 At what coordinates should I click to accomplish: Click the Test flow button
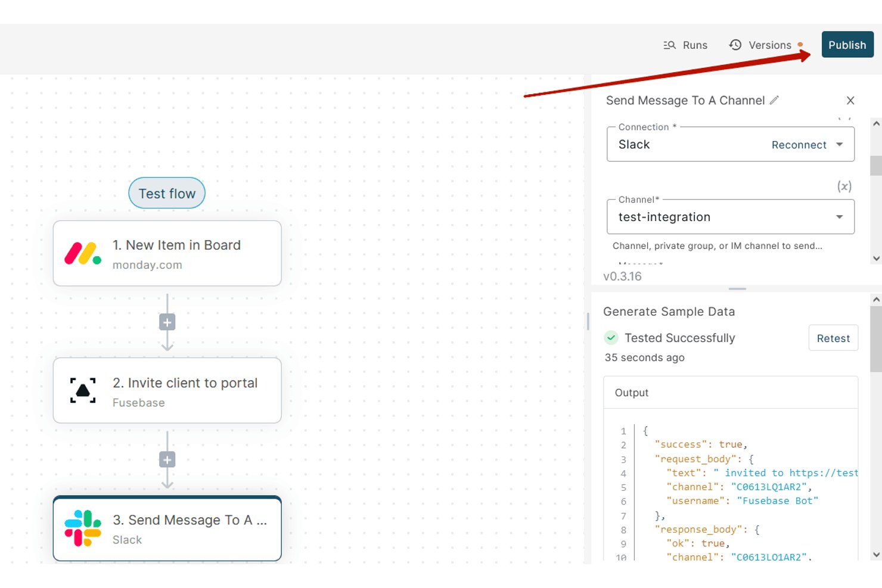pyautogui.click(x=167, y=193)
